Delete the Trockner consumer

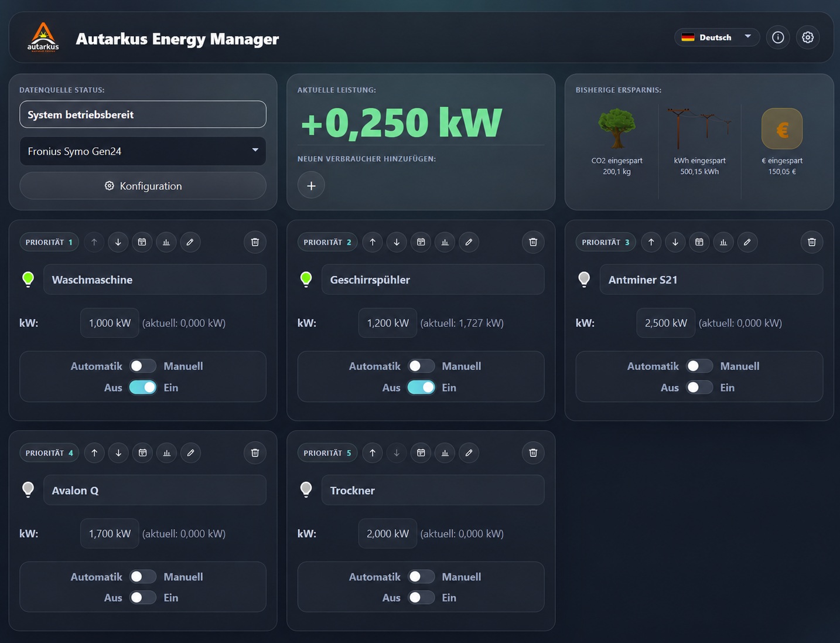(x=533, y=453)
